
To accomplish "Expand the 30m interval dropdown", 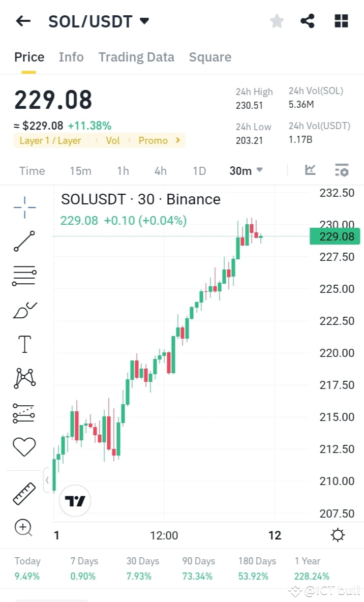I will (246, 171).
